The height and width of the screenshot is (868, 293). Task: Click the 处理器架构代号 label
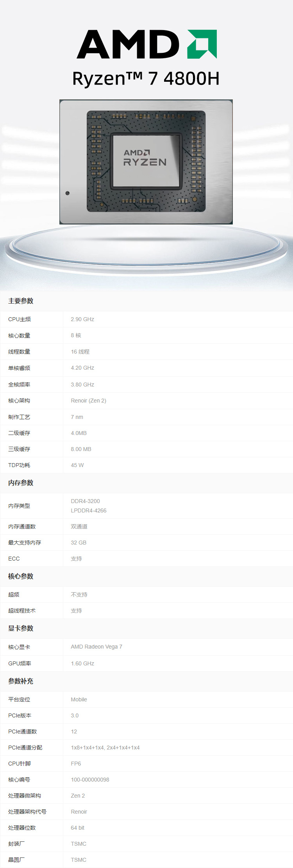coord(27,812)
